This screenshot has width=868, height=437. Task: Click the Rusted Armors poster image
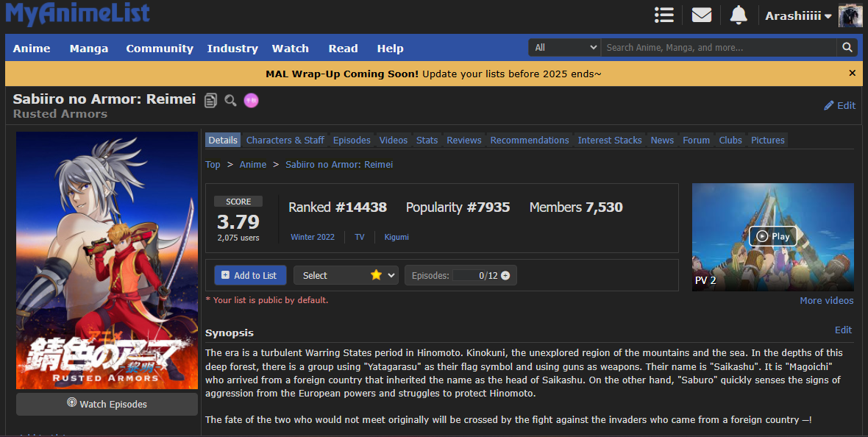107,260
